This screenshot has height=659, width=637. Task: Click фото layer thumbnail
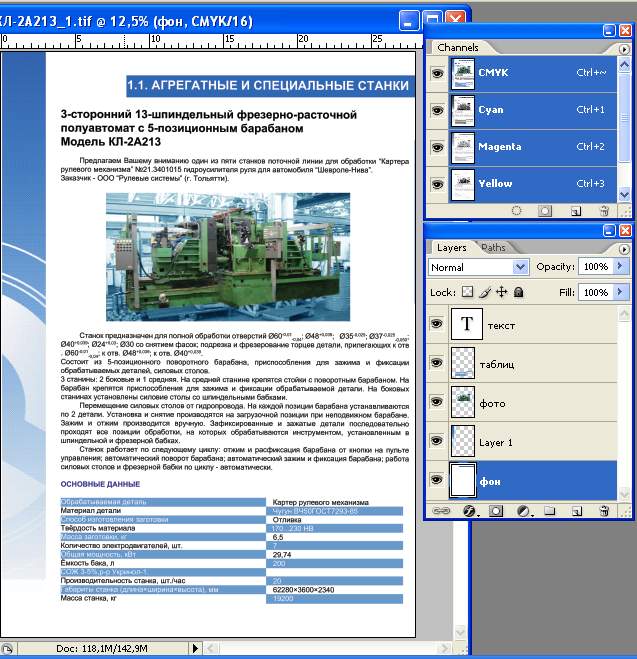click(463, 402)
